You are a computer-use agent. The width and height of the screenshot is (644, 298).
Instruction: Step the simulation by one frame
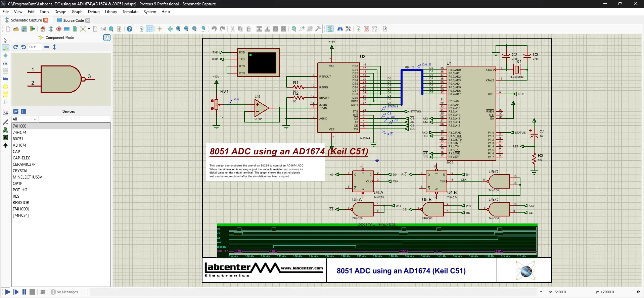point(16,292)
